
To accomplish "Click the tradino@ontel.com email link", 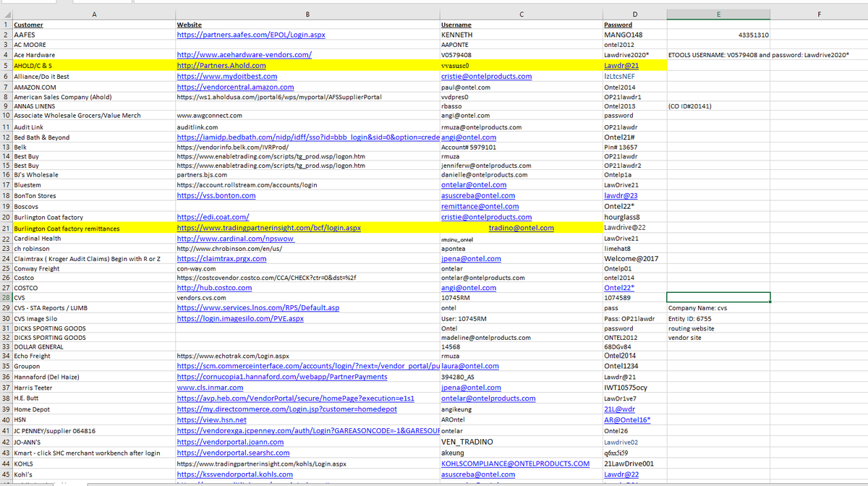I will coord(522,228).
